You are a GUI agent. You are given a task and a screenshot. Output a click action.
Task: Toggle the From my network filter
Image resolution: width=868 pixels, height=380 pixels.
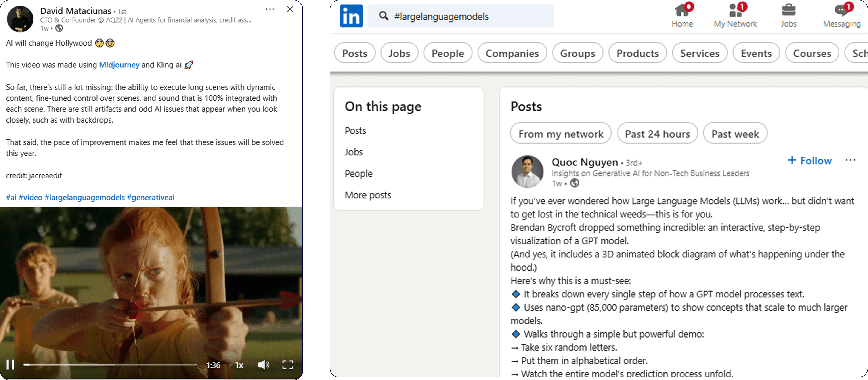[x=561, y=134]
